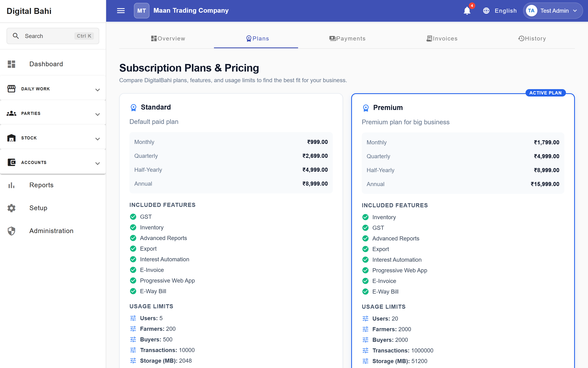Toggle the hamburger menu icon
The height and width of the screenshot is (368, 588).
point(121,11)
